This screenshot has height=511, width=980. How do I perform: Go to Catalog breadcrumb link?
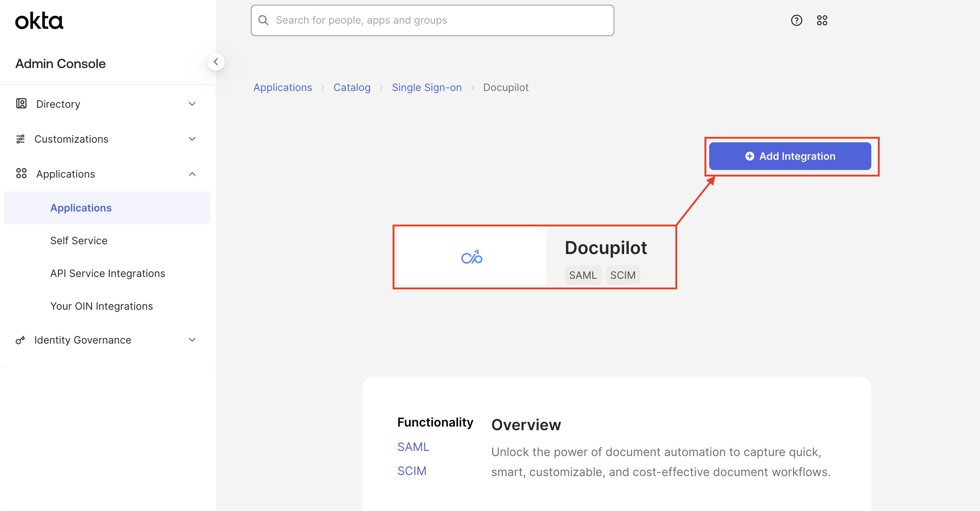pyautogui.click(x=352, y=87)
